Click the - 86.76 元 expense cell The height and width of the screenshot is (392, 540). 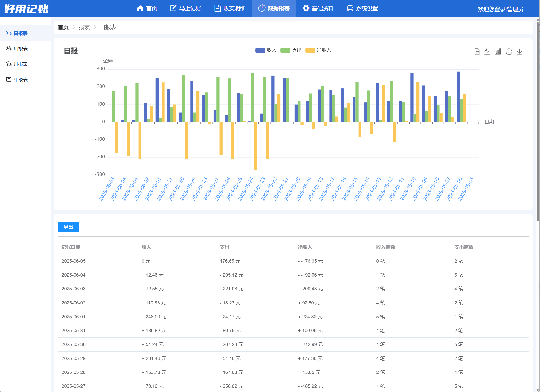coord(230,331)
